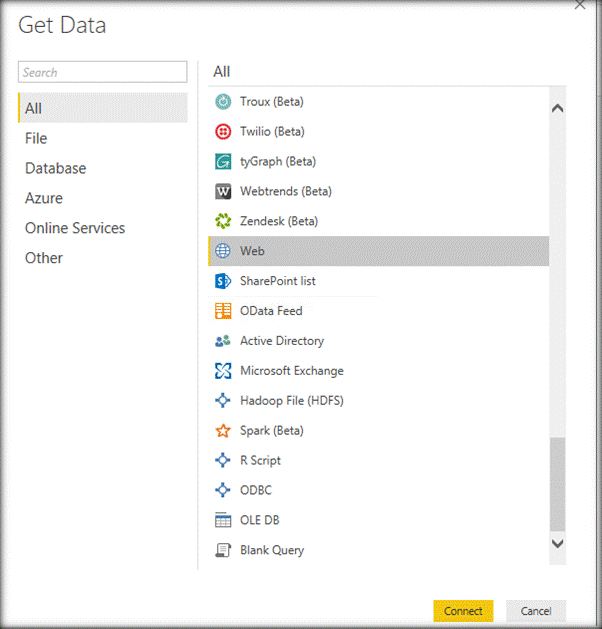Click the Webtrends (Beta) W icon
Screen dimensions: 602x629
tap(223, 191)
